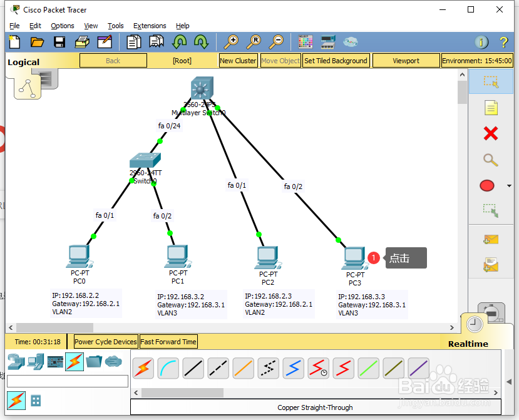Viewport: 519px width, 420px height.
Task: Click Set Tiled Background button
Action: coord(336,61)
